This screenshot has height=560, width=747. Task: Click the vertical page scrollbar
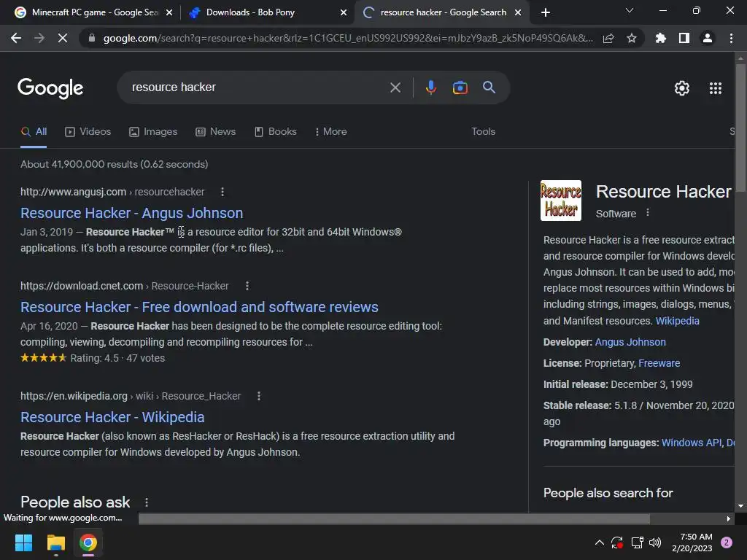click(740, 128)
